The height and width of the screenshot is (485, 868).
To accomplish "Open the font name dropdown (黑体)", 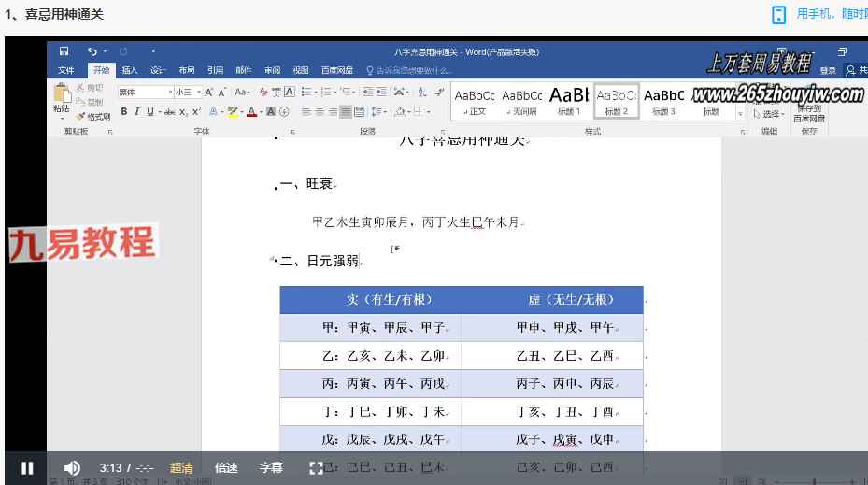I will (x=170, y=93).
